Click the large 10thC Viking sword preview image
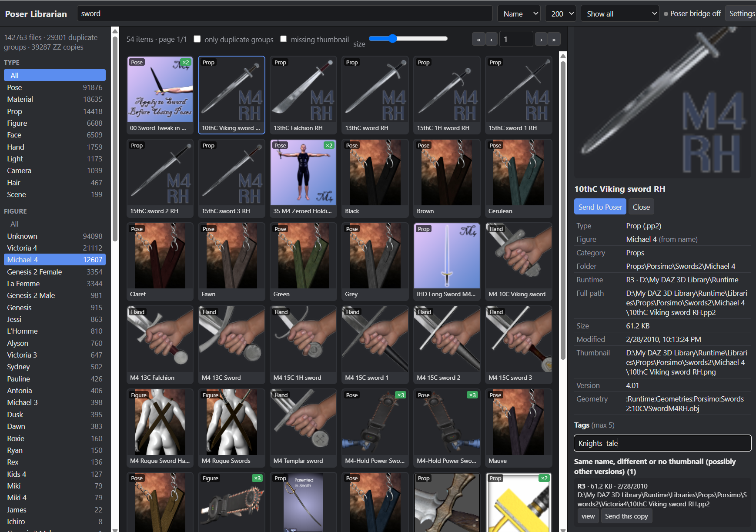This screenshot has width=756, height=532. (662, 103)
